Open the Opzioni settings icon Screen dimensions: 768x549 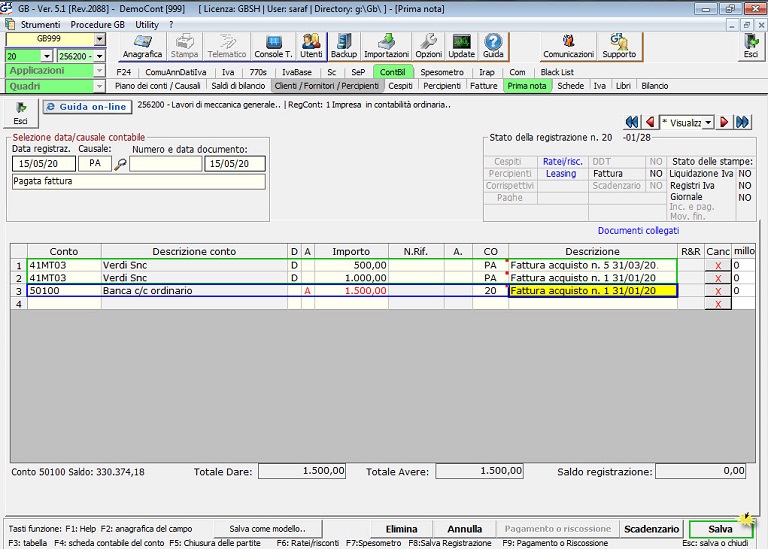pos(428,46)
